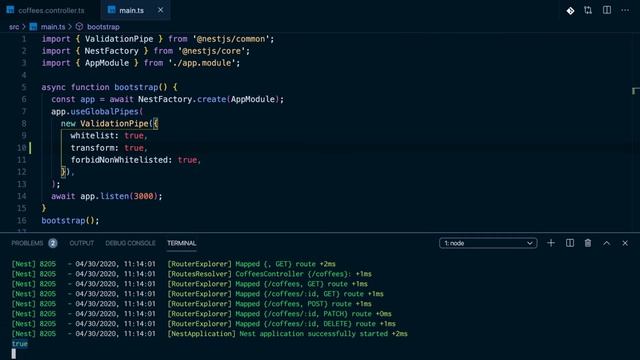Click the src breadcrumb segment
The height and width of the screenshot is (360, 640).
14,27
